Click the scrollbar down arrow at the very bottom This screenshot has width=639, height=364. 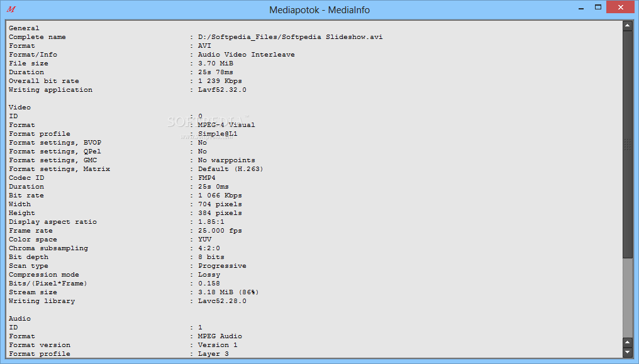(627, 352)
